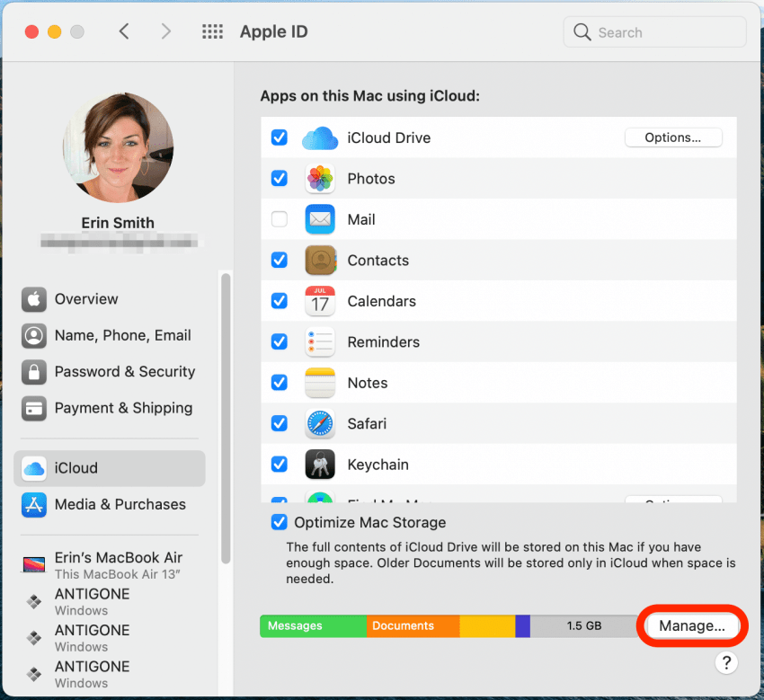Select Password & Security in sidebar
Viewport: 764px width, 700px height.
tap(110, 372)
